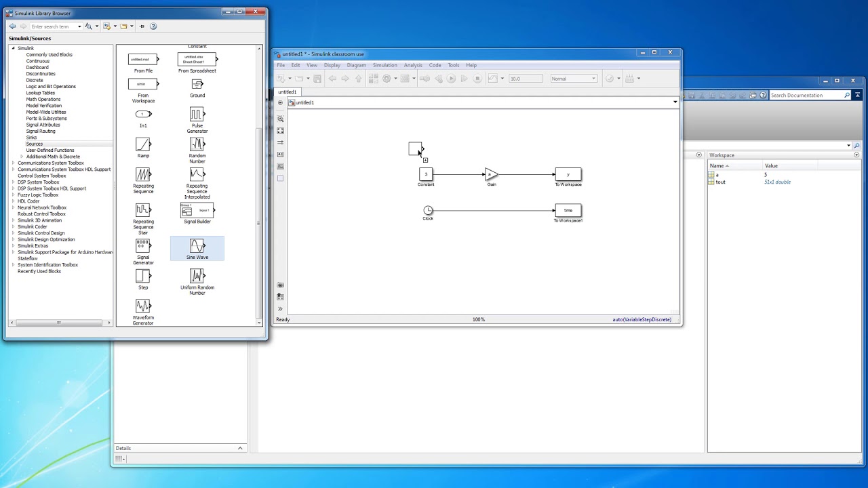Click the search icon in Library Browser
The image size is (868, 488).
click(x=88, y=26)
